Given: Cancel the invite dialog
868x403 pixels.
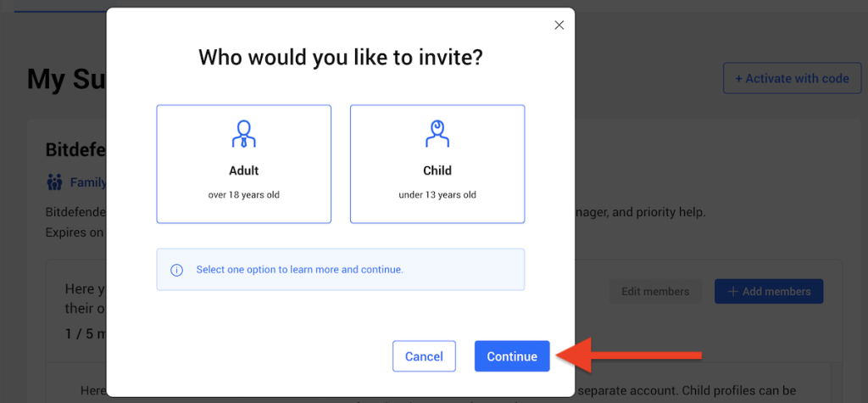Looking at the screenshot, I should tap(424, 356).
